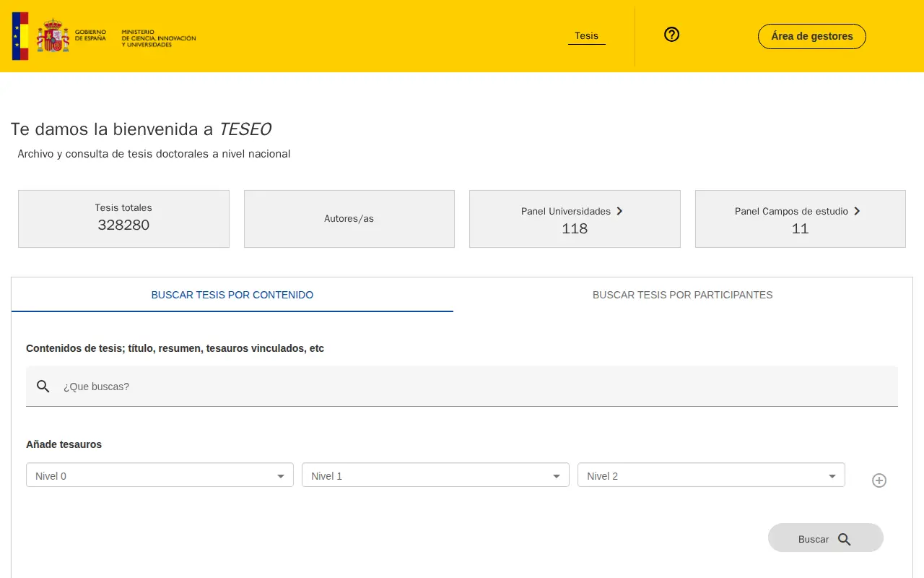Click the Autores/as card
The image size is (924, 578).
tap(349, 219)
